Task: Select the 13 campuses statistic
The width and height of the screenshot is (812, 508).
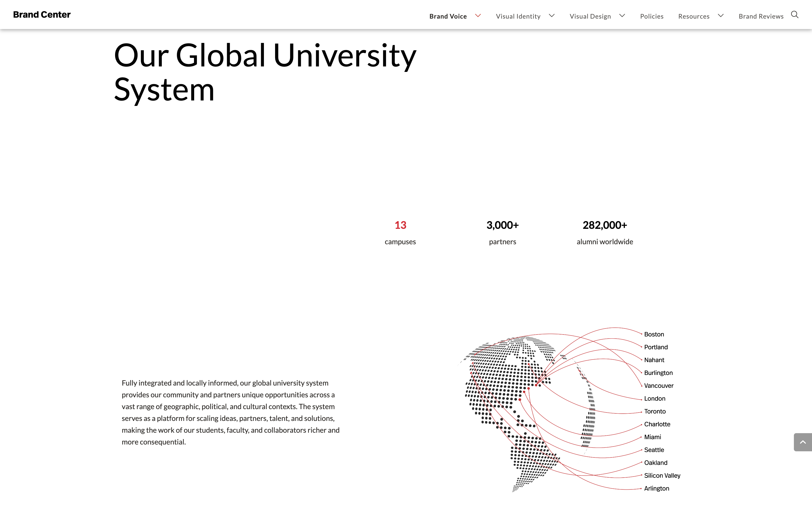Action: tap(400, 232)
